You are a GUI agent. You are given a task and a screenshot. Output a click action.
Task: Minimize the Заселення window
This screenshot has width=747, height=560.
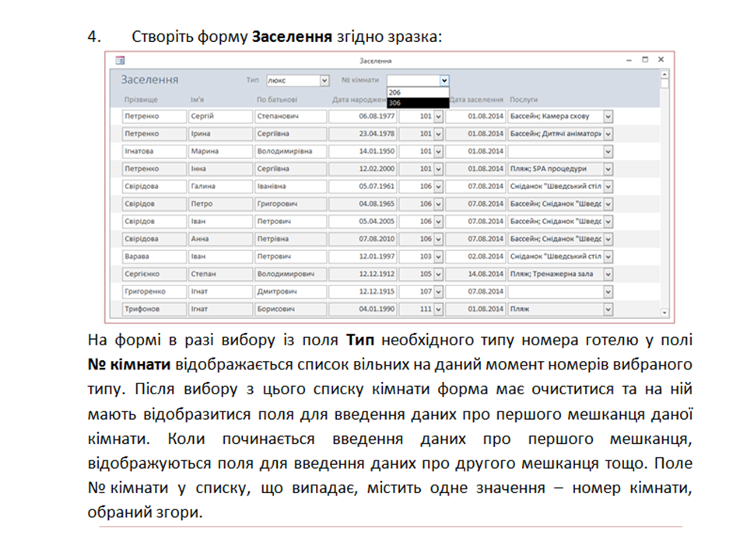(x=630, y=60)
